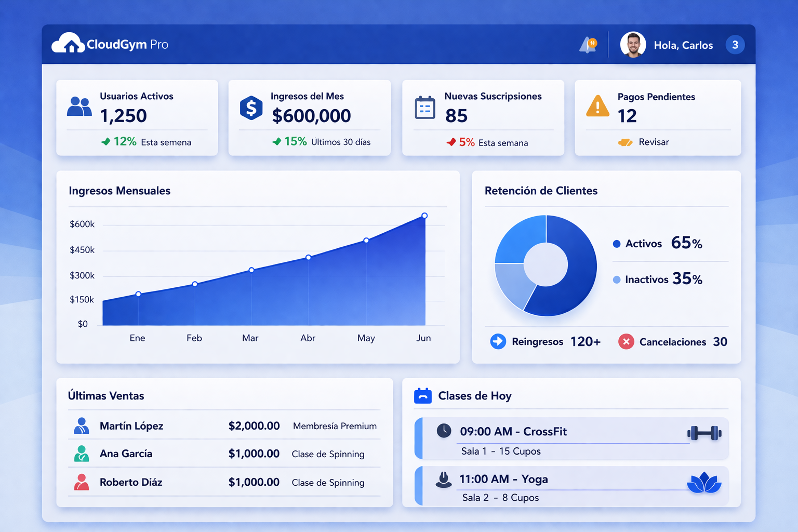This screenshot has height=532, width=798.
Task: Open the 11:00 AM - Yoga class
Action: pos(571,486)
